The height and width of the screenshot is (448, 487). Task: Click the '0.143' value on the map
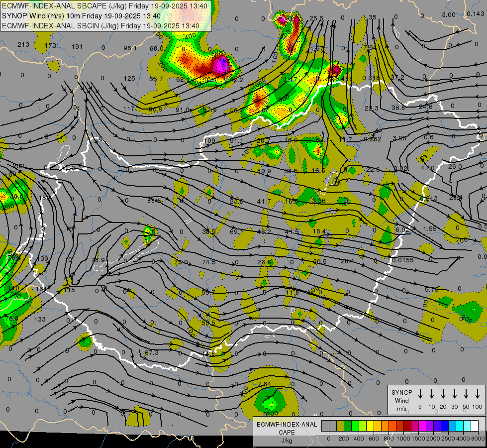(475, 13)
